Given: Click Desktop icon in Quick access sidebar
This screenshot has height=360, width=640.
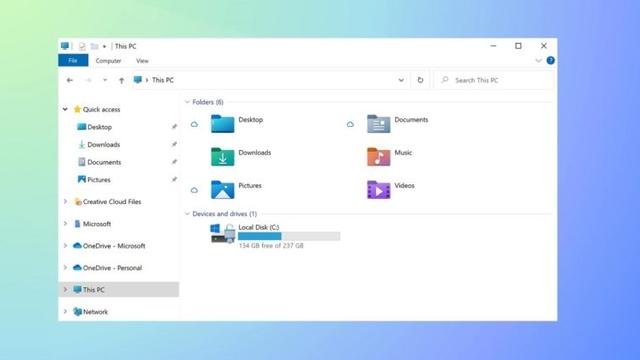Looking at the screenshot, I should 82,127.
